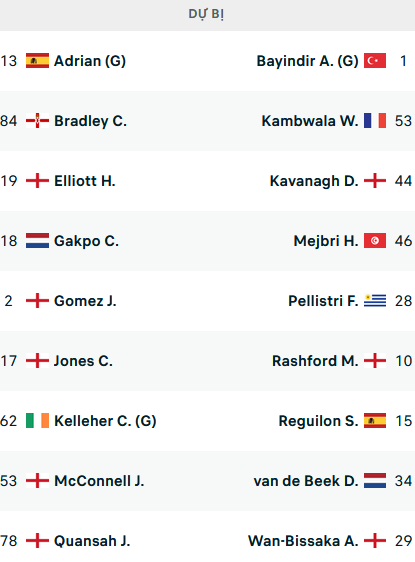The height and width of the screenshot is (562, 415).
Task: Click Spain flag beside Reguilon S.
Action: click(x=375, y=421)
